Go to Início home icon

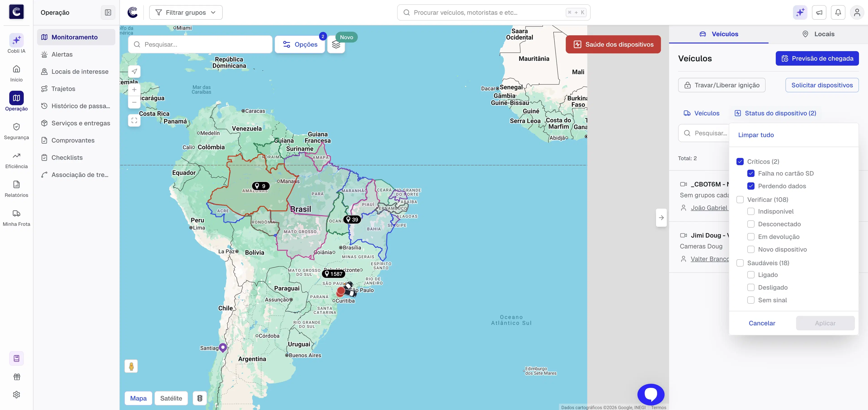point(16,69)
